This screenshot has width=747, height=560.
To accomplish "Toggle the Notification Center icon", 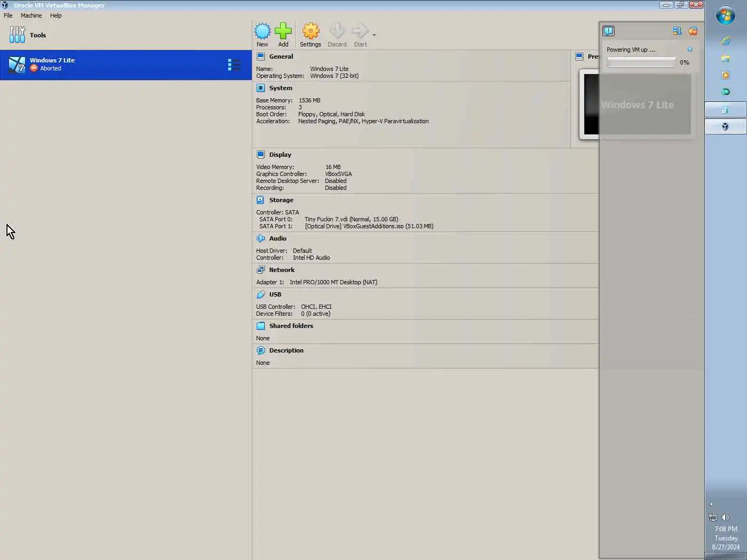I will pos(608,31).
